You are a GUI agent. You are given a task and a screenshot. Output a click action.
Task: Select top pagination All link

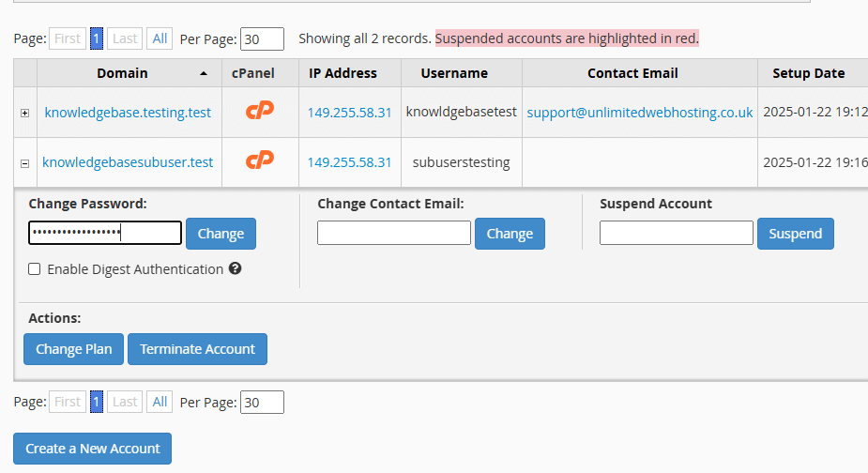(x=160, y=38)
